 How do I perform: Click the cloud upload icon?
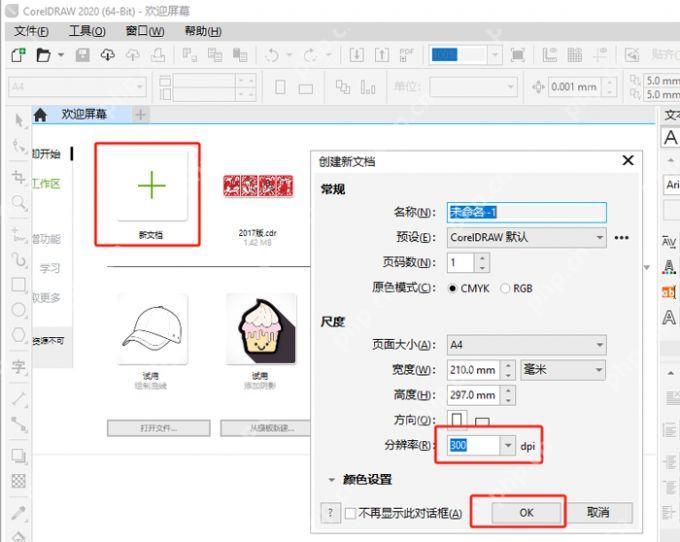133,55
